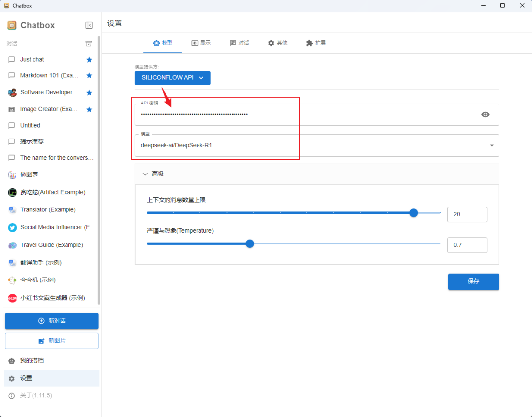Click the Social Media Influencer Twitter icon
532x417 pixels.
12,227
